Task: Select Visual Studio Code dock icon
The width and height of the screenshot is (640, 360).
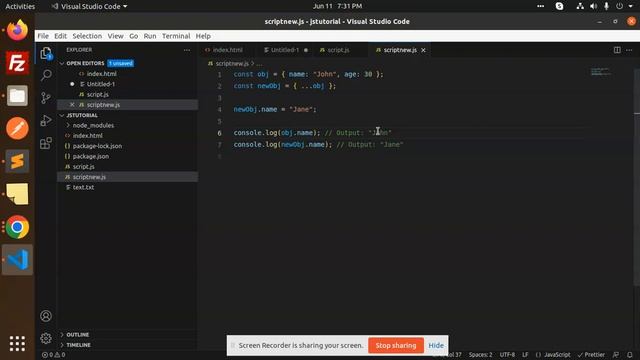Action: click(17, 260)
